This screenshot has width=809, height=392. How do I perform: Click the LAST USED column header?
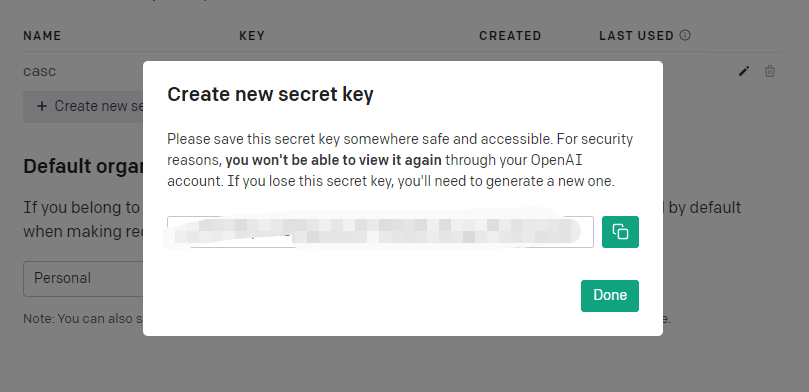coord(636,36)
